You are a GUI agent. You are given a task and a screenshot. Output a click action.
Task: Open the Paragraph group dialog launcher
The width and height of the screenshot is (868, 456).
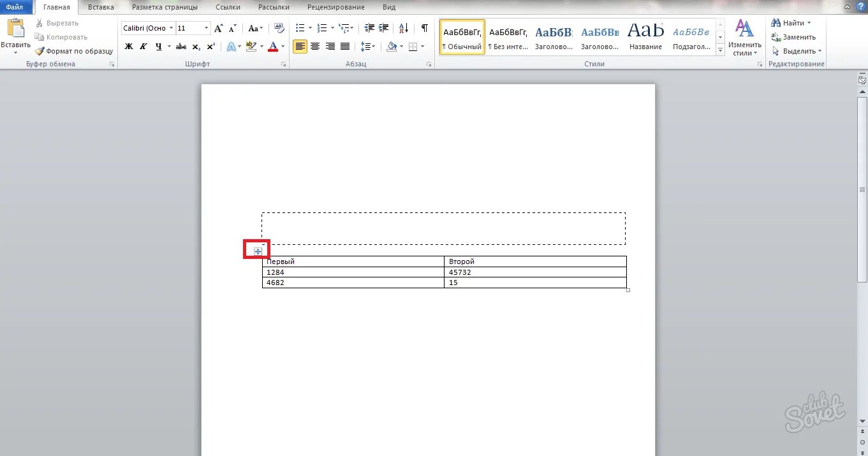[429, 64]
